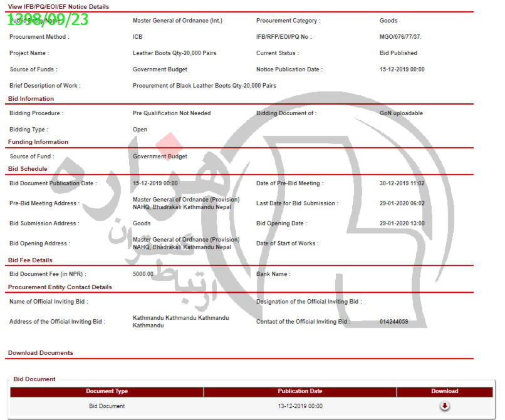Click the Bid Published status text
505x420 pixels.
coord(398,53)
